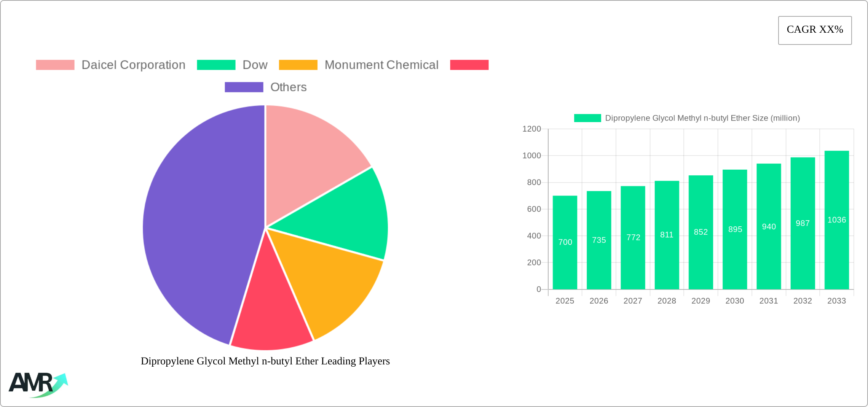The image size is (868, 407).
Task: Click the pie chart title text
Action: (x=265, y=361)
